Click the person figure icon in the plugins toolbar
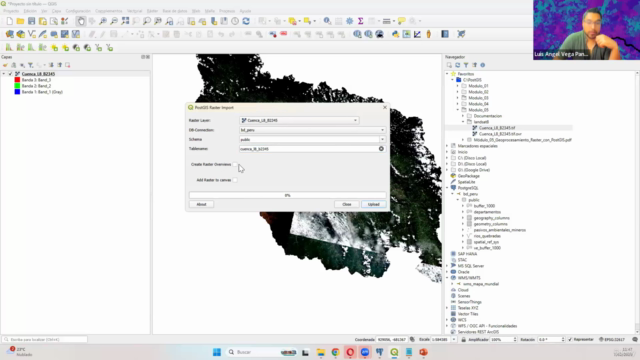Screen dimensions: 640x360 pyautogui.click(x=429, y=34)
